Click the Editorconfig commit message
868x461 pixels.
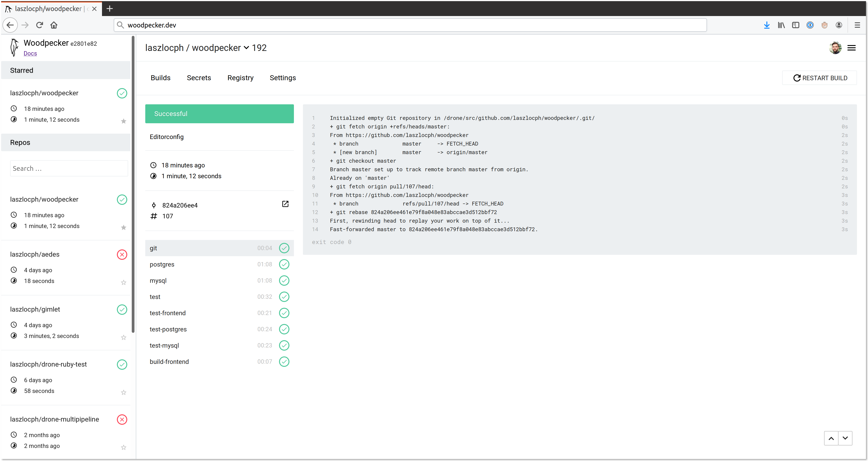tap(166, 137)
